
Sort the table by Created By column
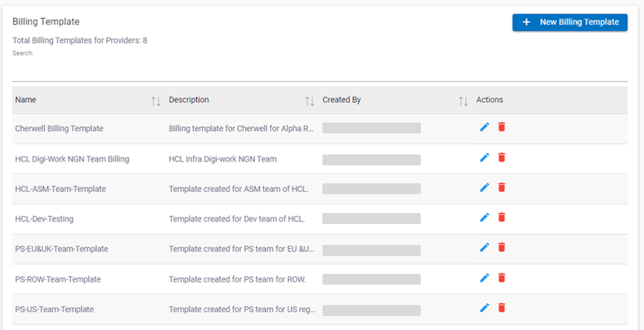pos(463,101)
